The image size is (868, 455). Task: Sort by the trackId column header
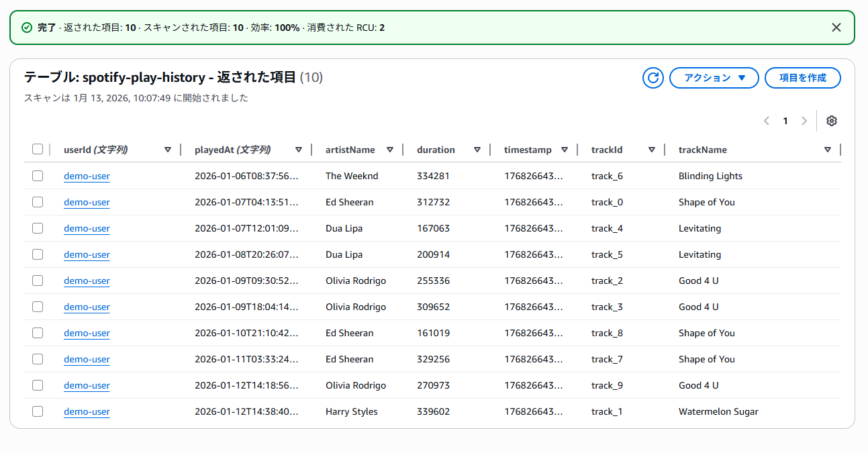pos(608,150)
